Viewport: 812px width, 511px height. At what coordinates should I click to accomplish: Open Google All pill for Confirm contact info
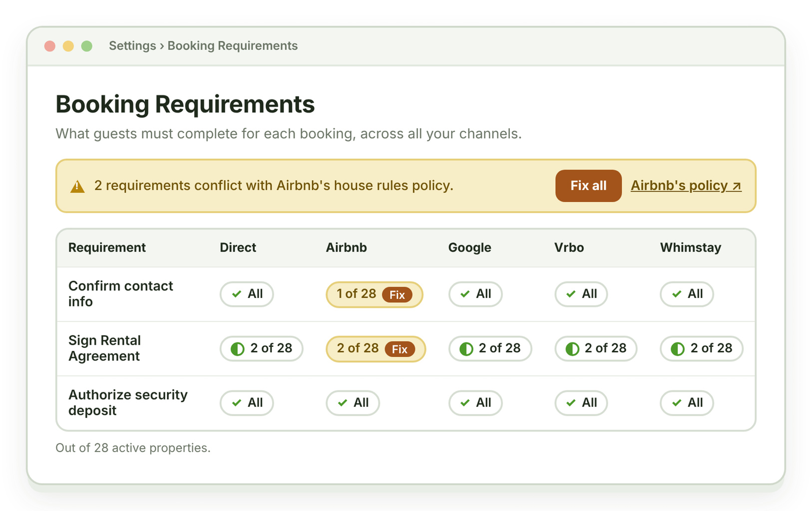475,294
